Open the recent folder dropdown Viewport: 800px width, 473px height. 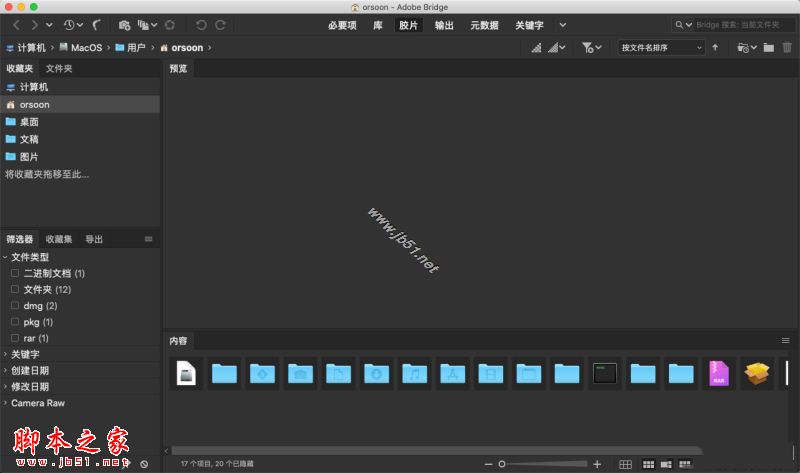747,48
